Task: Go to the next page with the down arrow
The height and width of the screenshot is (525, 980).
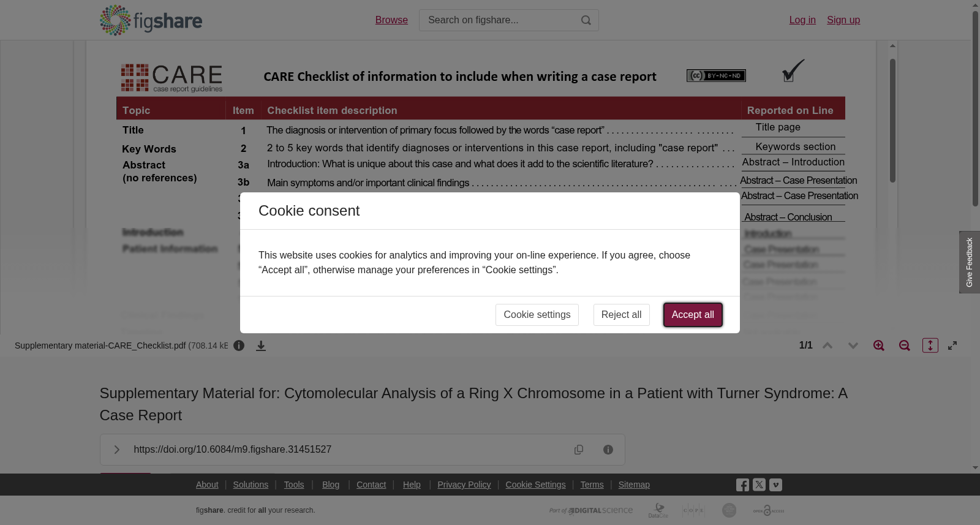Action: click(853, 346)
